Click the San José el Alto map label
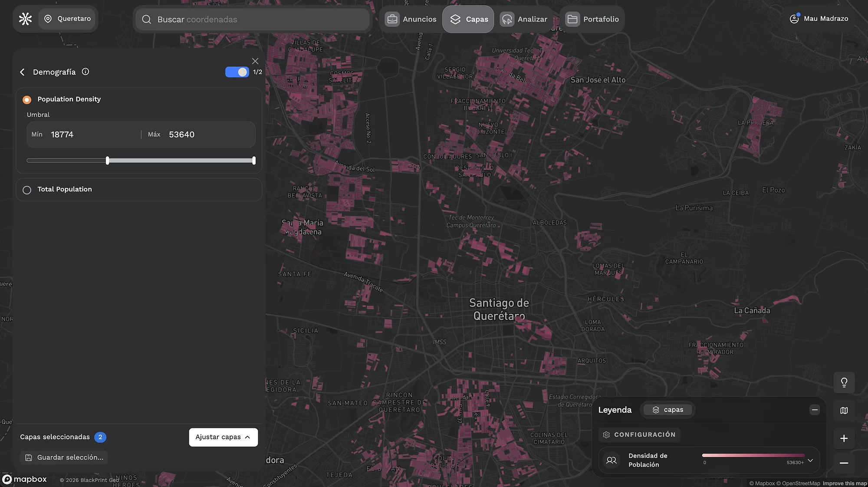The width and height of the screenshot is (868, 487). pos(598,80)
